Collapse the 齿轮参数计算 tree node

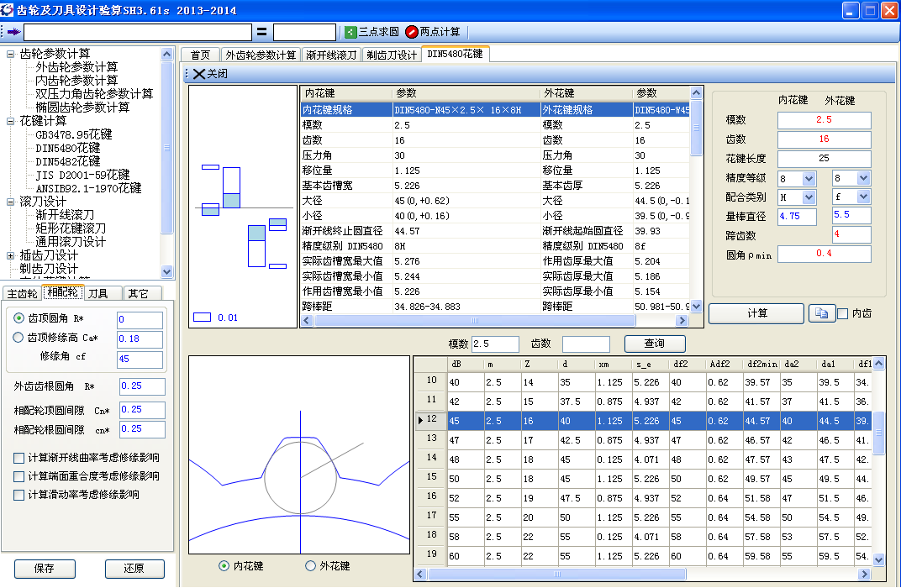tap(10, 54)
